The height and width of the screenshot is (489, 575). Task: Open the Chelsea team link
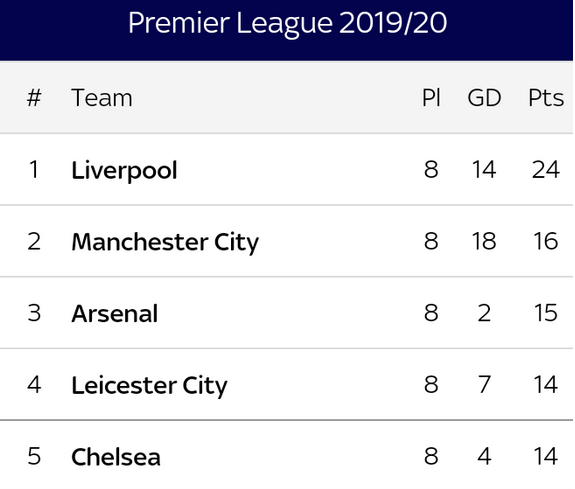(x=116, y=457)
